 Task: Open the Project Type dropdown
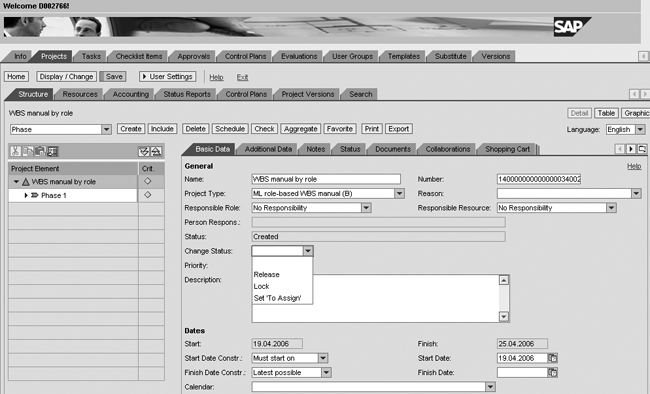(x=399, y=194)
